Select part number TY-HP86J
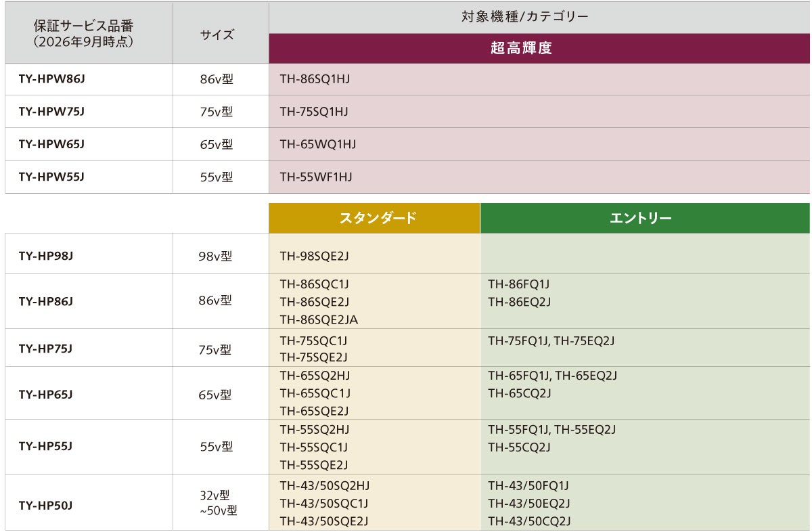This screenshot has height=532, width=812. point(45,301)
